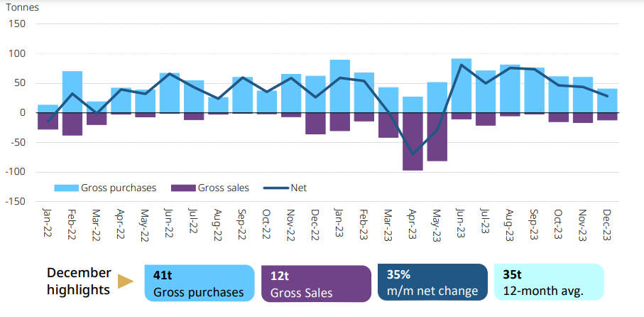Select the 12t Gross Sales highlight card
This screenshot has height=317, width=644.
pos(316,282)
